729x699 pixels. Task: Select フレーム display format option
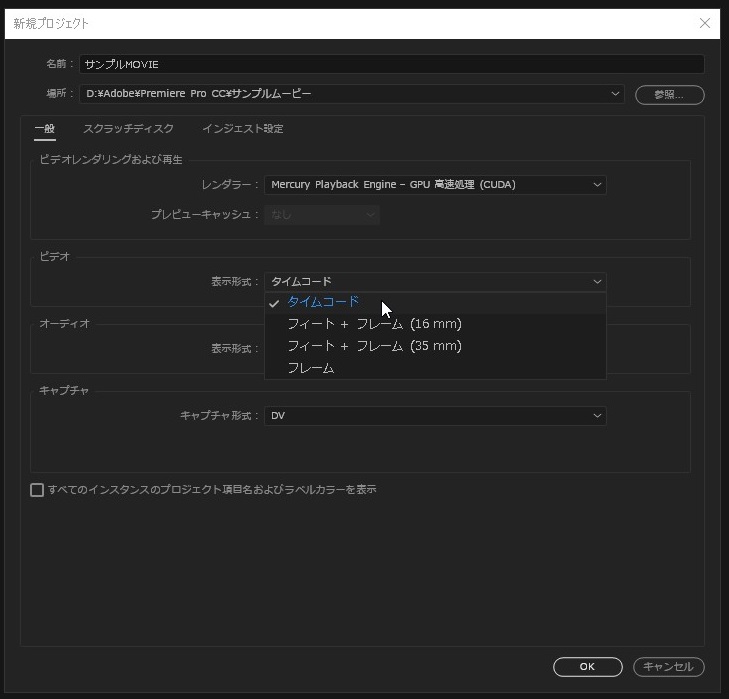tap(311, 368)
